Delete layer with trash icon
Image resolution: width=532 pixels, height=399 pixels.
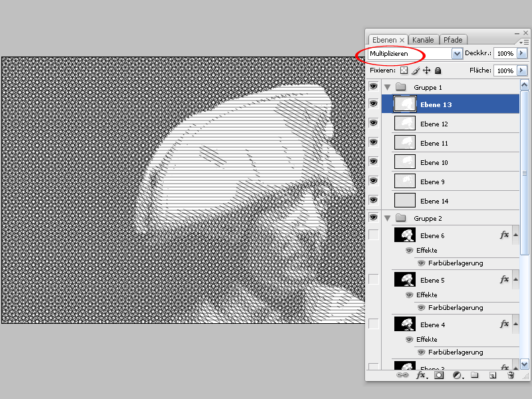[x=511, y=375]
